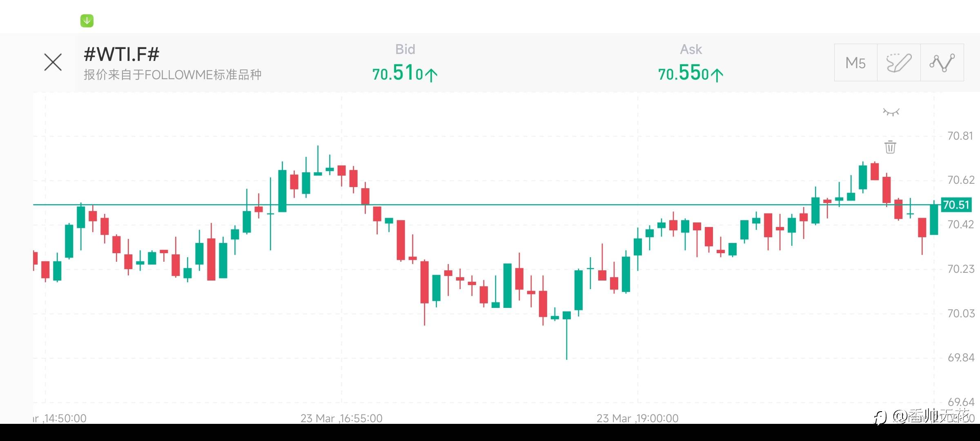Select the #WTI.F# symbol title
This screenshot has height=441, width=980.
(x=121, y=54)
